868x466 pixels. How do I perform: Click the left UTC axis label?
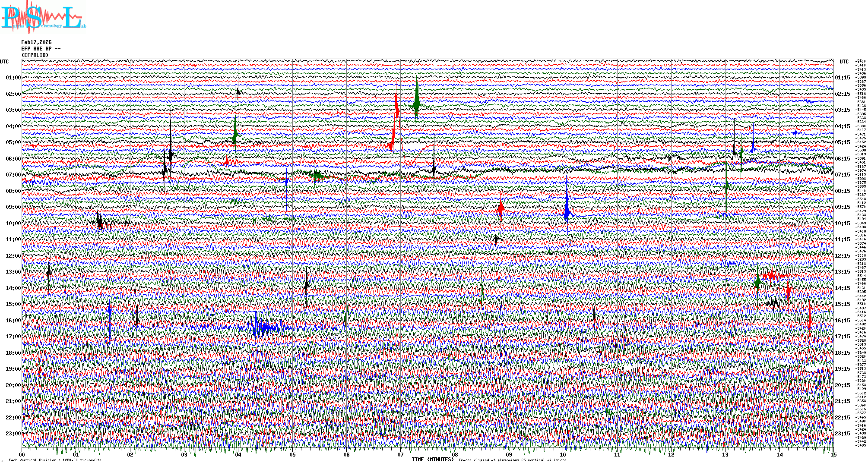[4, 62]
